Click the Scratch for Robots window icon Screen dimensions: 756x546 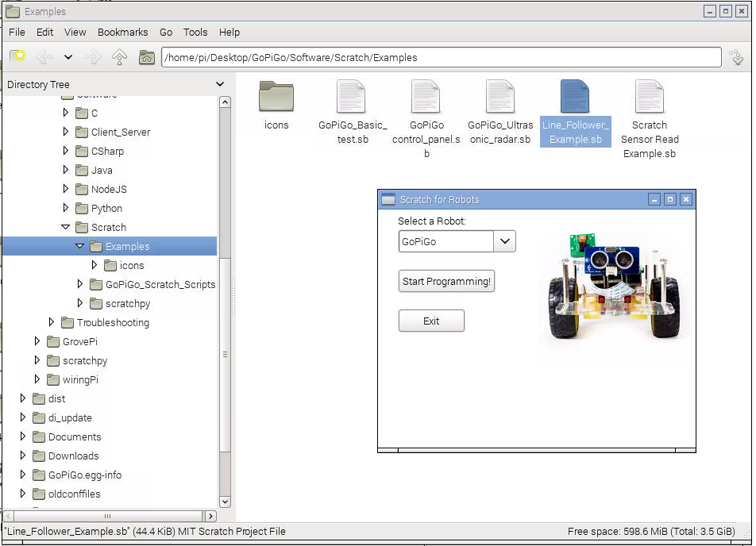point(388,199)
